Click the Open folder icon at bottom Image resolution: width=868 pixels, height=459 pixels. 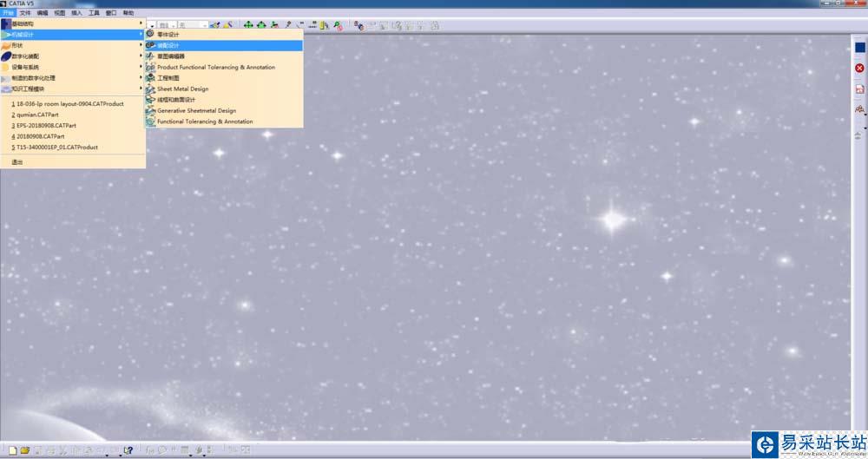tap(25, 450)
